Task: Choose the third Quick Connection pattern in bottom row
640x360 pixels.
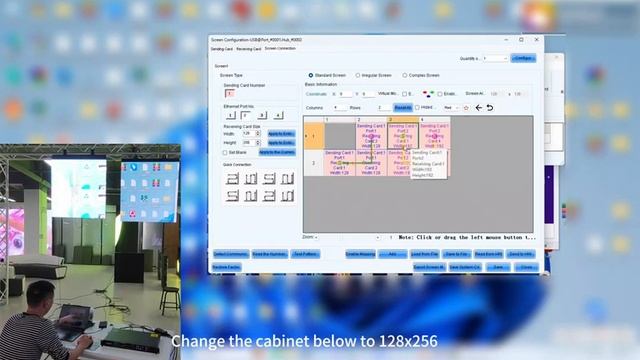Action: coord(269,196)
